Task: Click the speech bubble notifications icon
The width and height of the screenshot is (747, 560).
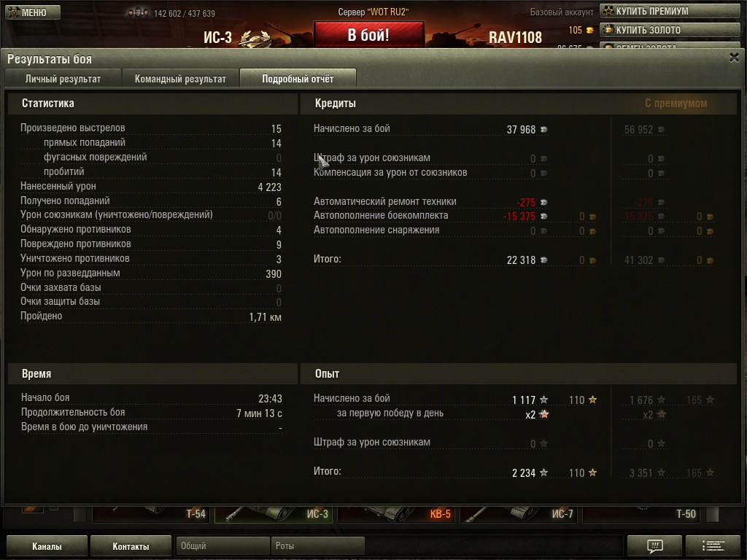Action: click(x=654, y=545)
